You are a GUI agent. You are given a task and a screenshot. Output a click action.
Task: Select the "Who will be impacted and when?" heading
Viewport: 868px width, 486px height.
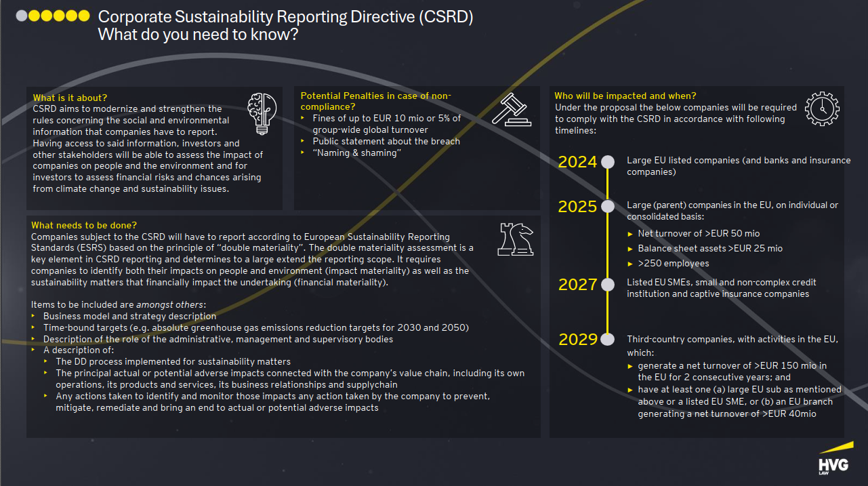coord(625,96)
